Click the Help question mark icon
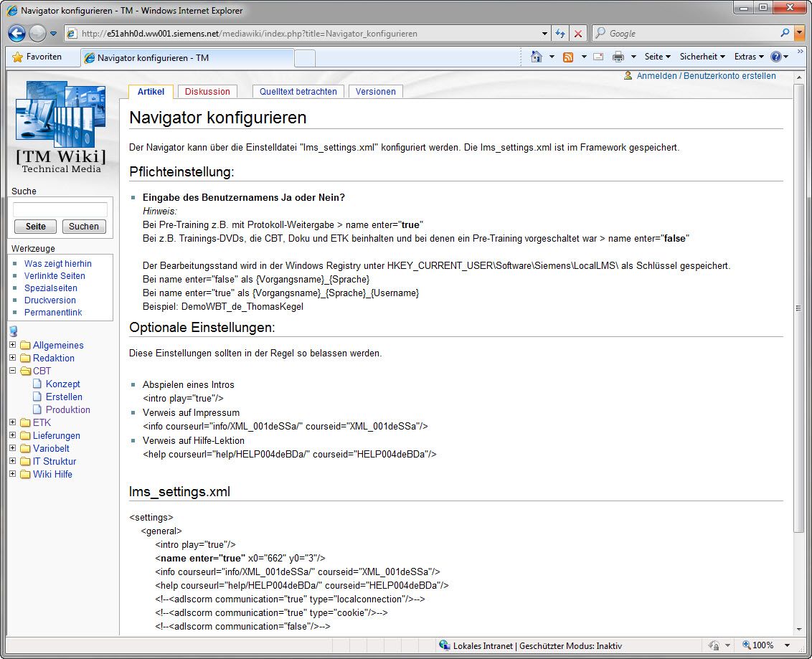The height and width of the screenshot is (659, 812). 775,57
